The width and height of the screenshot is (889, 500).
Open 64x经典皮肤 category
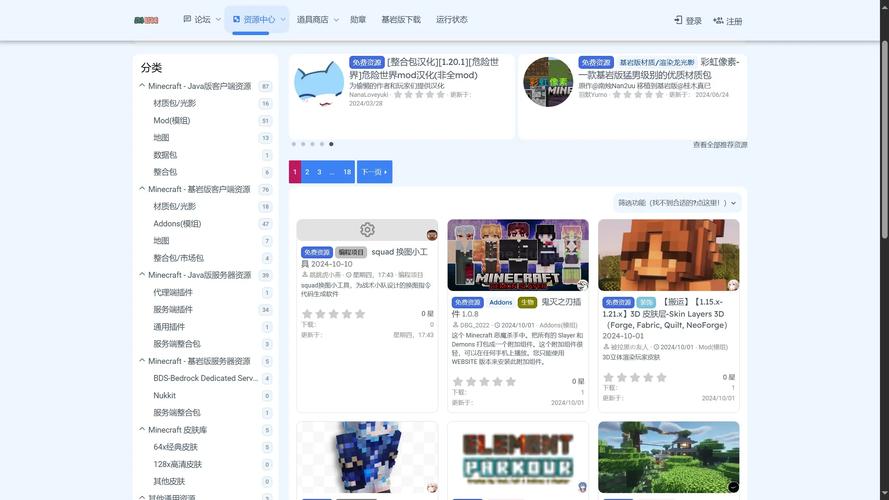click(175, 447)
